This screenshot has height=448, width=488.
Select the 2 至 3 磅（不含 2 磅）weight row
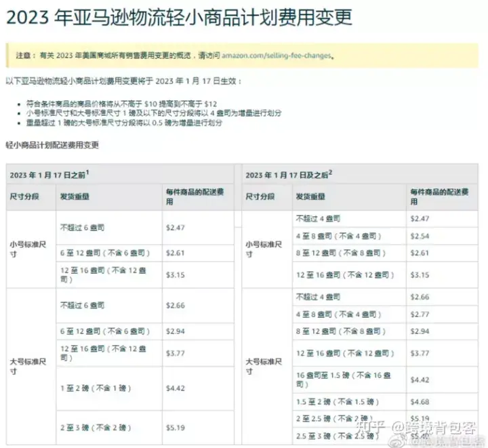coord(95,428)
